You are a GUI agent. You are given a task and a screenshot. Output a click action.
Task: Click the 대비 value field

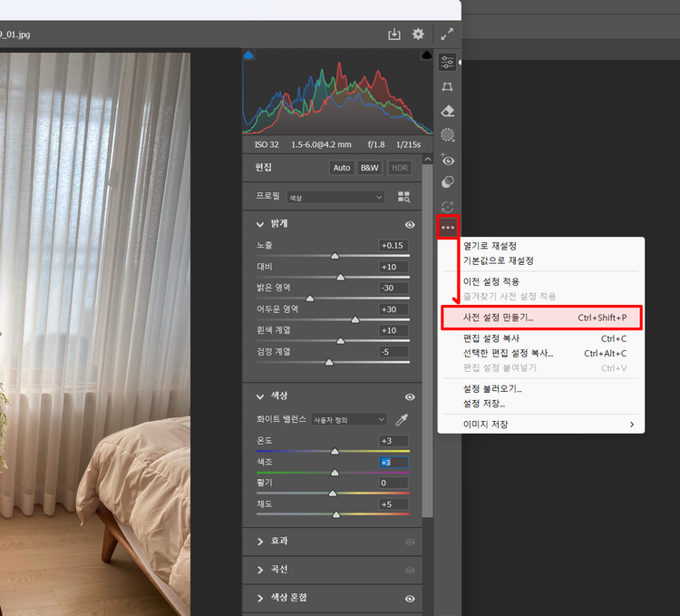[x=393, y=267]
